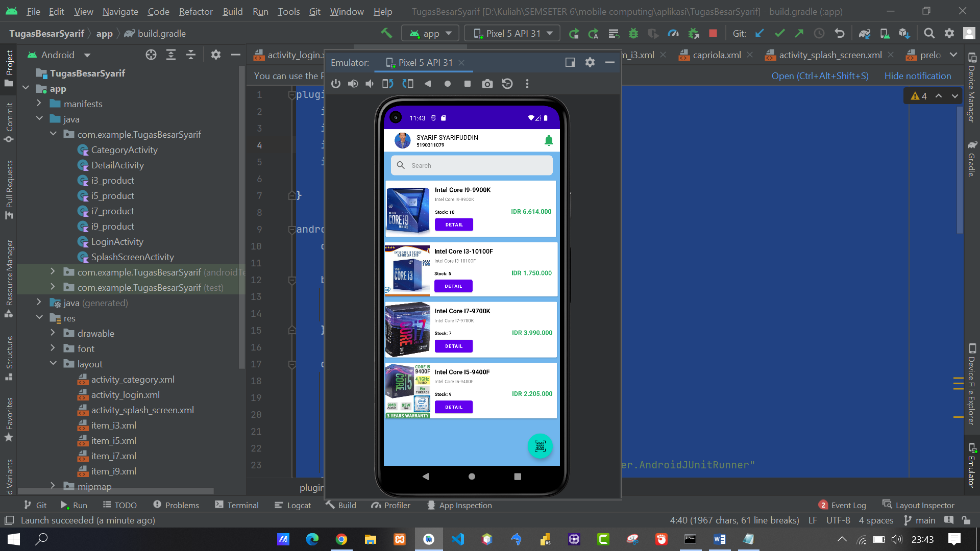Open Chrome from Windows taskbar

341,539
